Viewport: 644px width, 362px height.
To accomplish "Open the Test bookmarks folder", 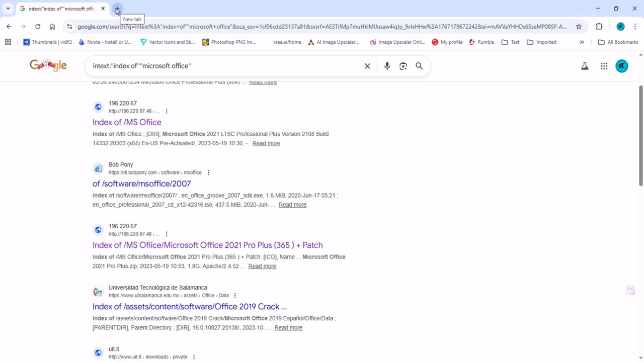I will (x=511, y=42).
